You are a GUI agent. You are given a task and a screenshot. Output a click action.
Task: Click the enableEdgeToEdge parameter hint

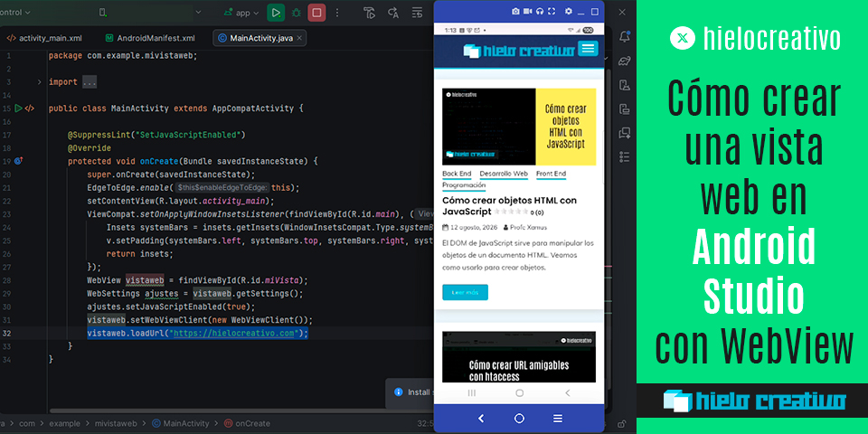222,188
